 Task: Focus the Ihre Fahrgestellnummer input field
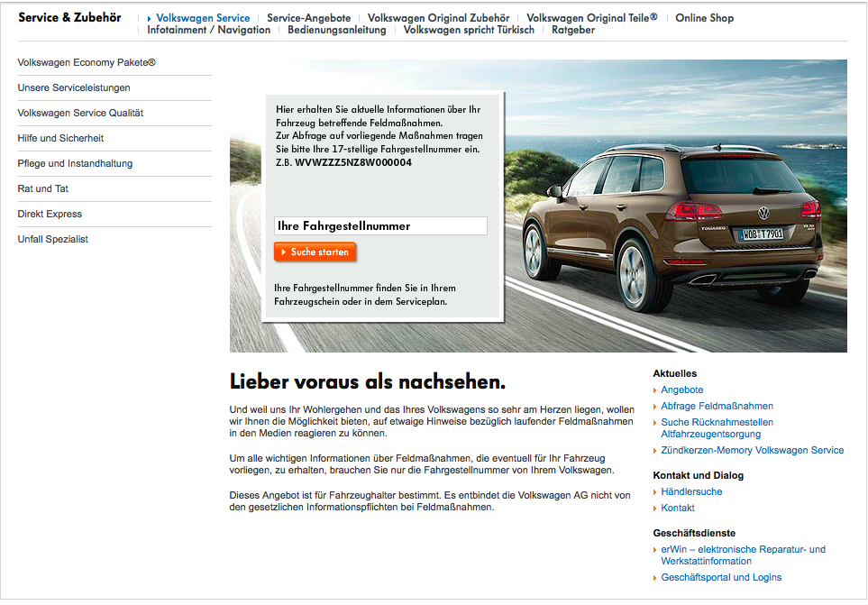click(x=379, y=226)
